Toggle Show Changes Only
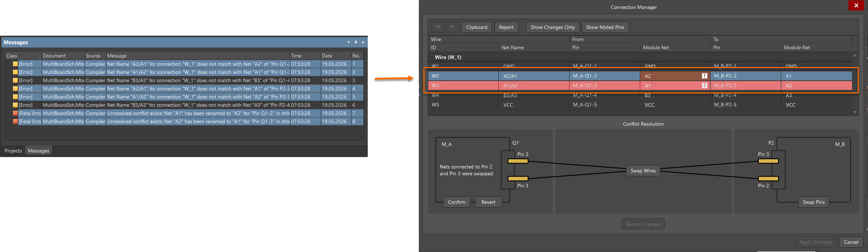The width and height of the screenshot is (868, 252). (x=553, y=27)
